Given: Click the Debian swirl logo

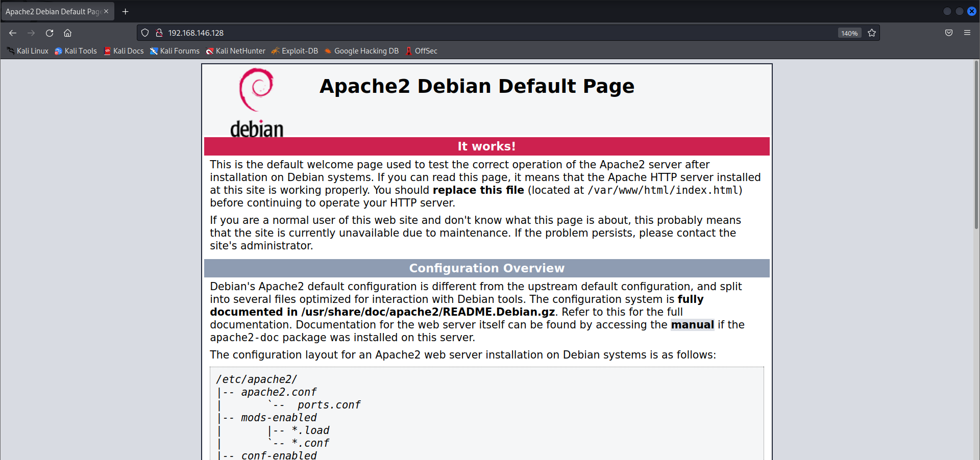Looking at the screenshot, I should (x=257, y=103).
